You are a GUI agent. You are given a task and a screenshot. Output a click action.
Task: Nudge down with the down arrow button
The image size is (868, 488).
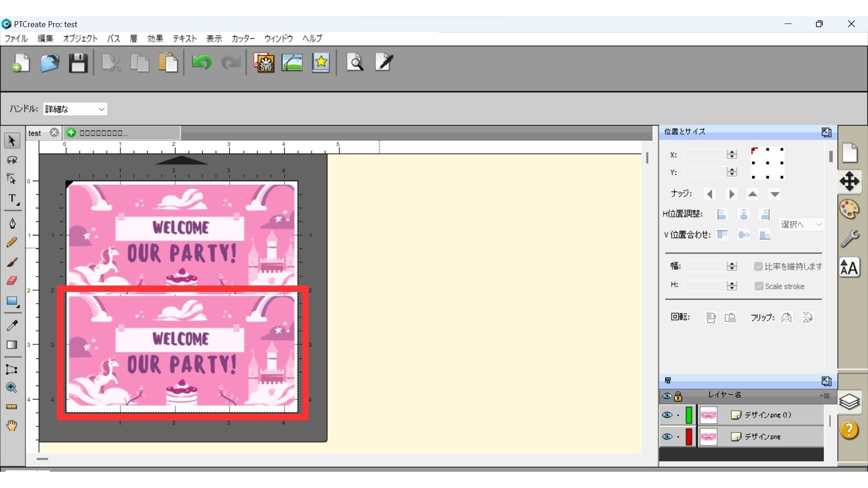coord(775,194)
